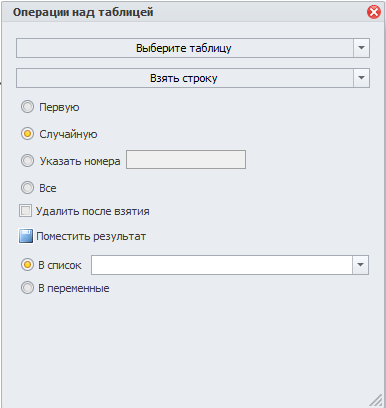Close the Операции над таблицей window
The height and width of the screenshot is (408, 386).
pos(374,12)
